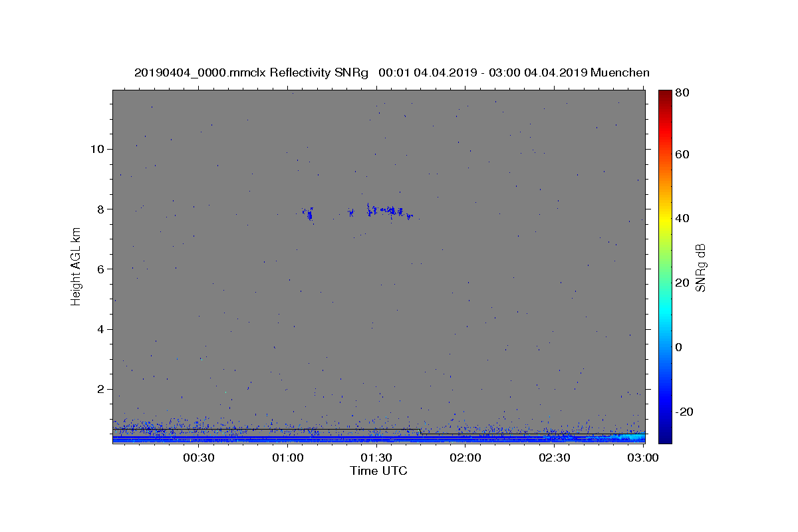Click the colorbar value 20

[682, 283]
